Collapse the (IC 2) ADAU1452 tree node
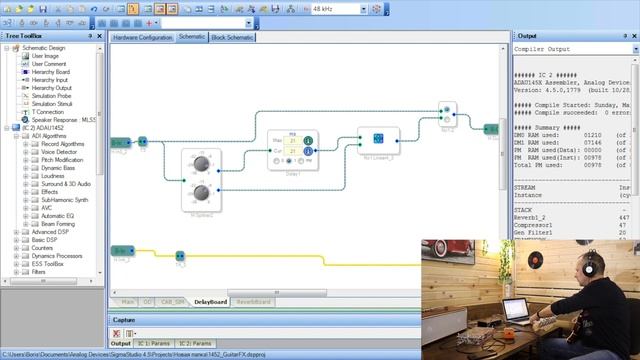This screenshot has height=360, width=640. (x=7, y=128)
